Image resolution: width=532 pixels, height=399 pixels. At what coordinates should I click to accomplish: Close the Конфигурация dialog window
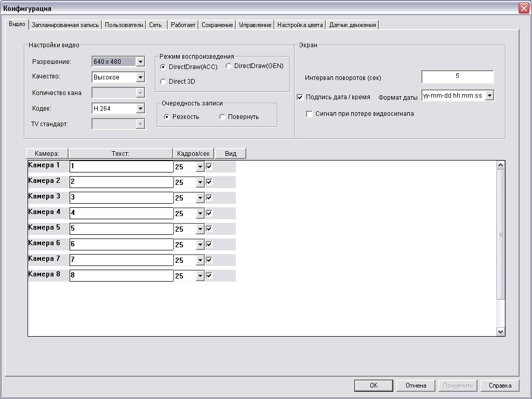[523, 8]
